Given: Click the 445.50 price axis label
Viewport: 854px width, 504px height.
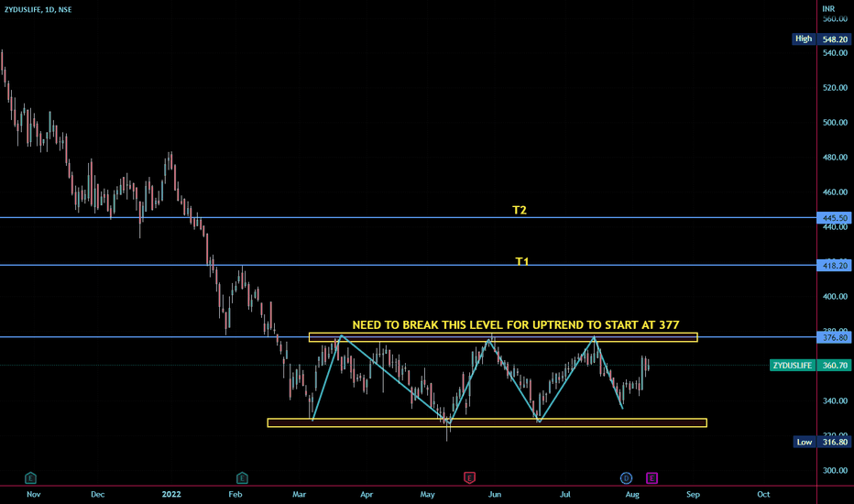Looking at the screenshot, I should [x=835, y=218].
